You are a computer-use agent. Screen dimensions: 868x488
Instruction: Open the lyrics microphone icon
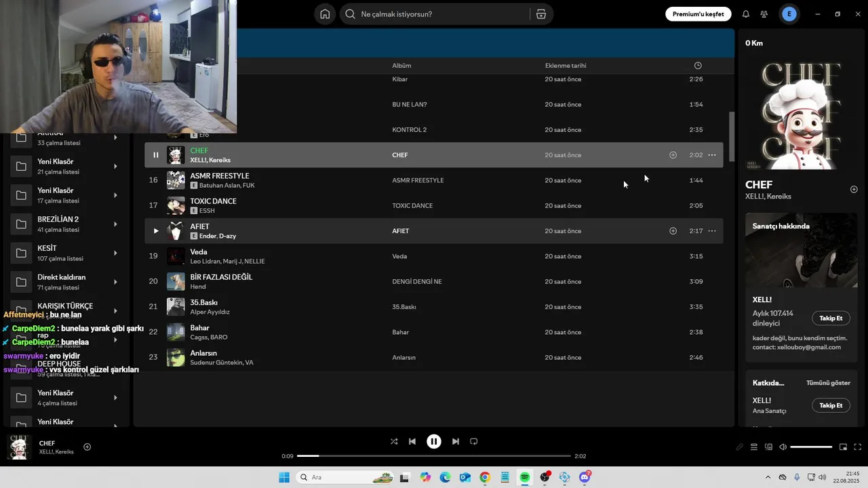pyautogui.click(x=740, y=447)
